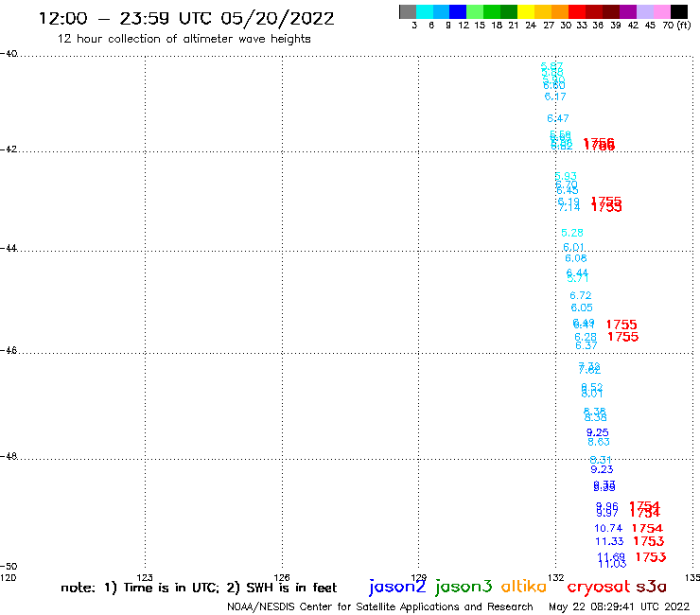Select the dark blue legend swatch

tap(459, 11)
